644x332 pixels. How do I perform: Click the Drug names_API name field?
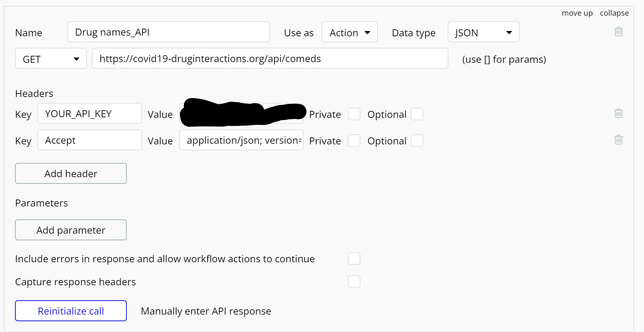coord(169,32)
